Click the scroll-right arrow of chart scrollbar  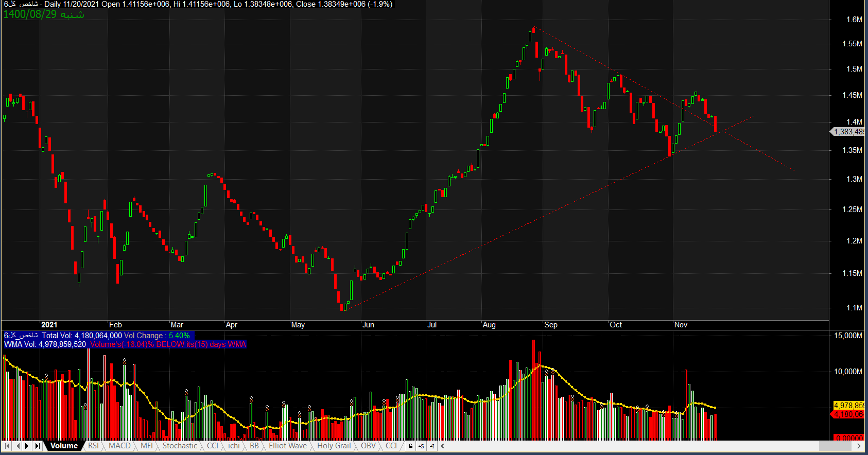coord(859,446)
